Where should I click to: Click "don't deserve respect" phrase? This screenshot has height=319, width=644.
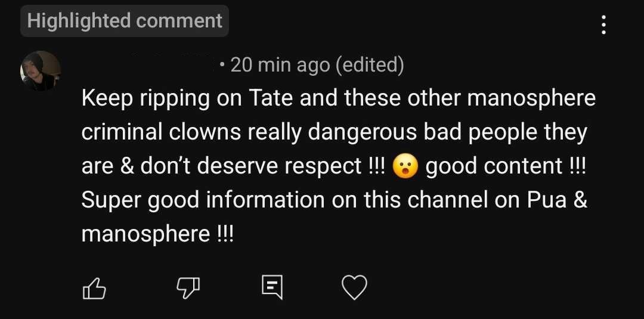pyautogui.click(x=250, y=166)
